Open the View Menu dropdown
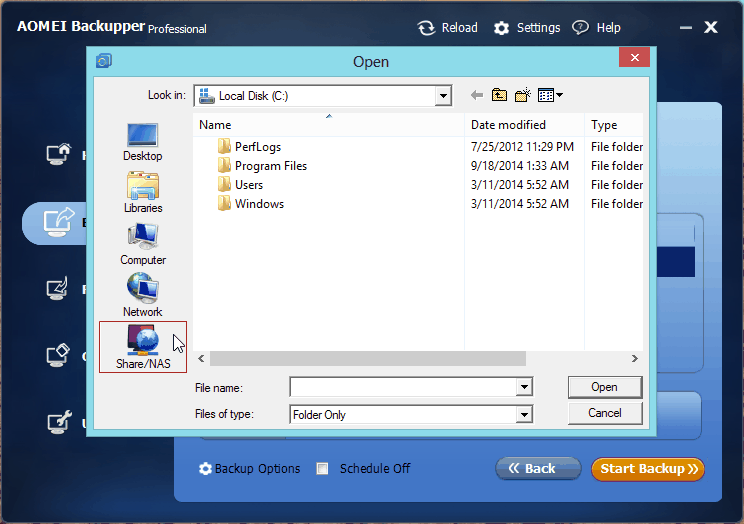Viewport: 744px width, 524px height. click(x=550, y=95)
